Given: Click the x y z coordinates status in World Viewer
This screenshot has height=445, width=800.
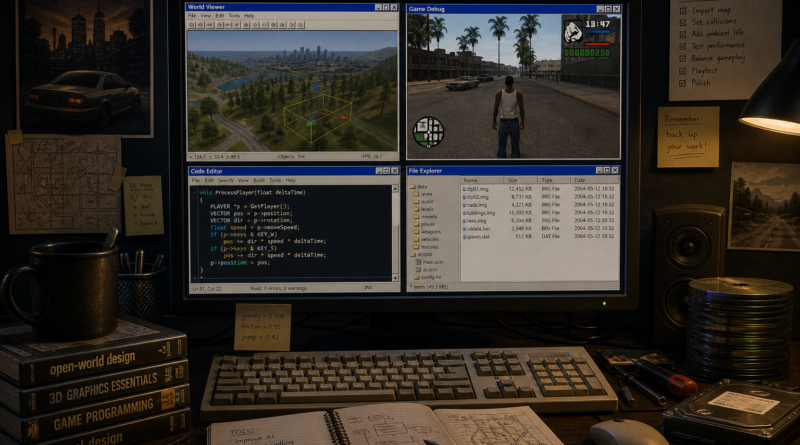Looking at the screenshot, I should [x=214, y=157].
